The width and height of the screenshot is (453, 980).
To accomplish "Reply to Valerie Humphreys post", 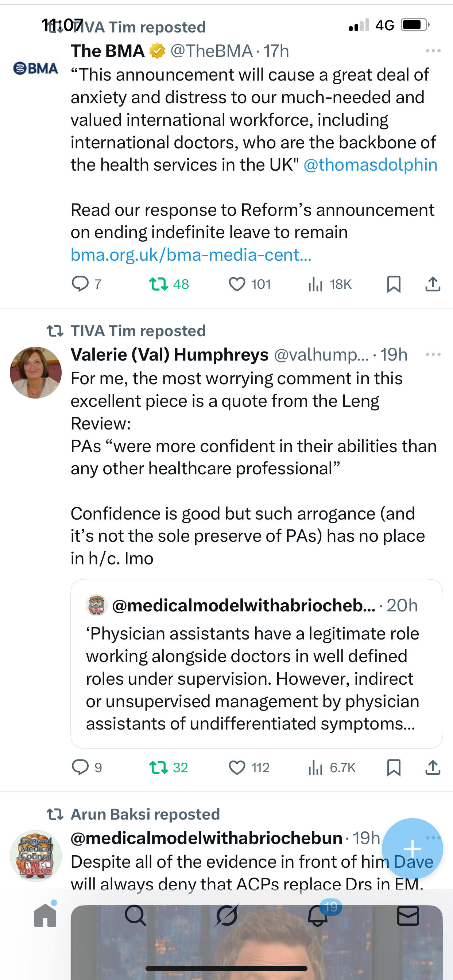I will point(80,767).
